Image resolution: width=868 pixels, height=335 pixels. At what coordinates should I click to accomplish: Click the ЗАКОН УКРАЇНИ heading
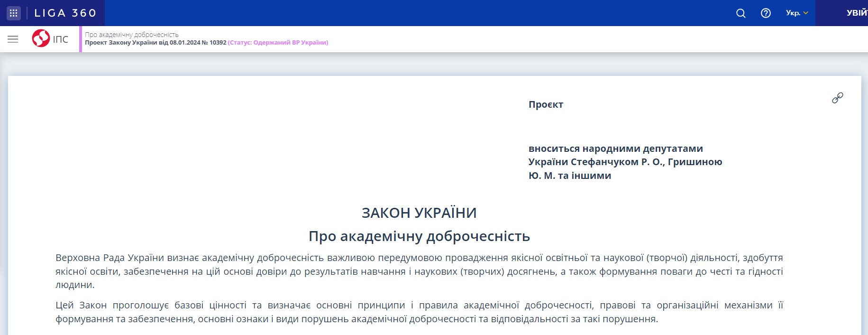419,213
